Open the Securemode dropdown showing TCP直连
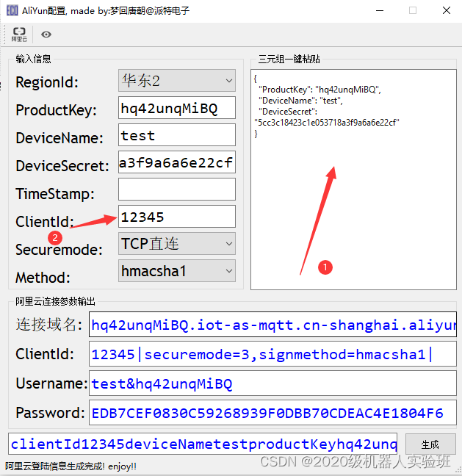Screen dimensions: 462x476 click(x=177, y=243)
